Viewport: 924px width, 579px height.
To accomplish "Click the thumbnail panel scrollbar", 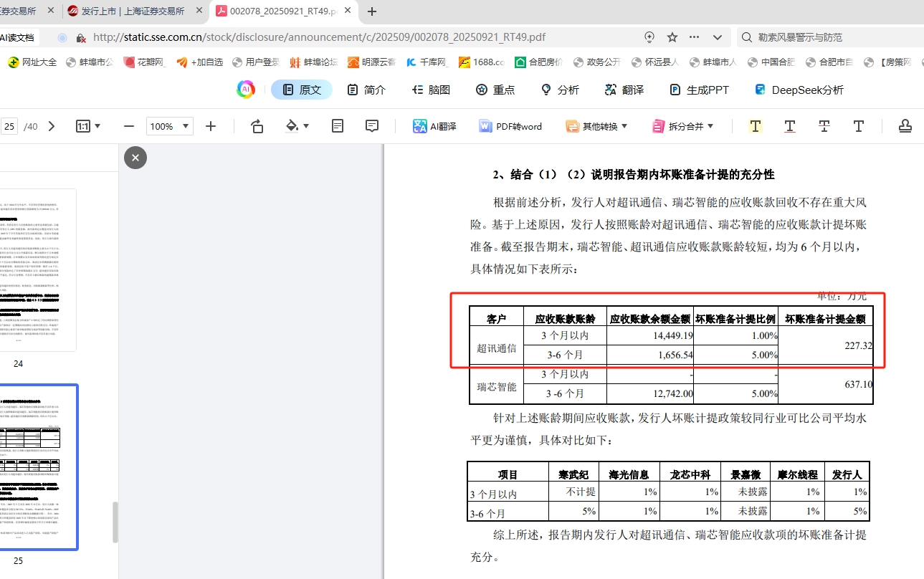I will pos(114,522).
